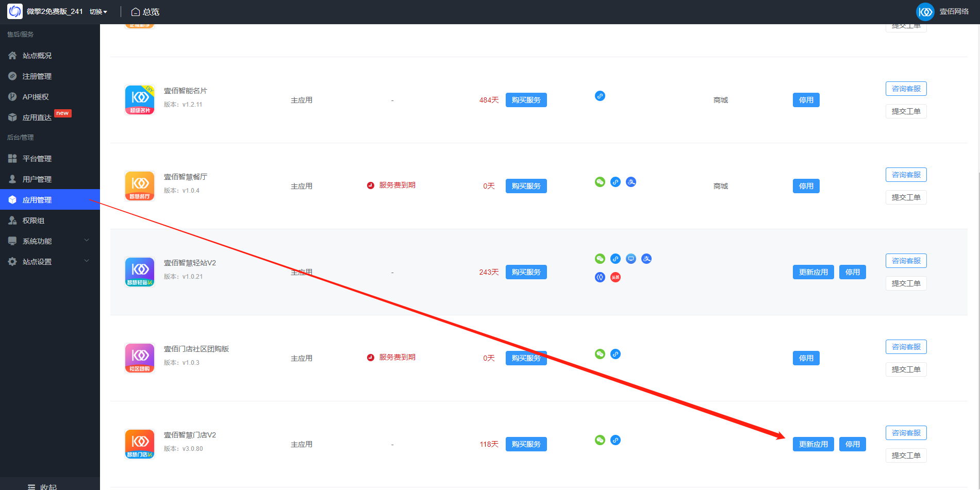Image resolution: width=980 pixels, height=490 pixels.
Task: Click 壹佰智能名片 app icon
Action: (140, 100)
